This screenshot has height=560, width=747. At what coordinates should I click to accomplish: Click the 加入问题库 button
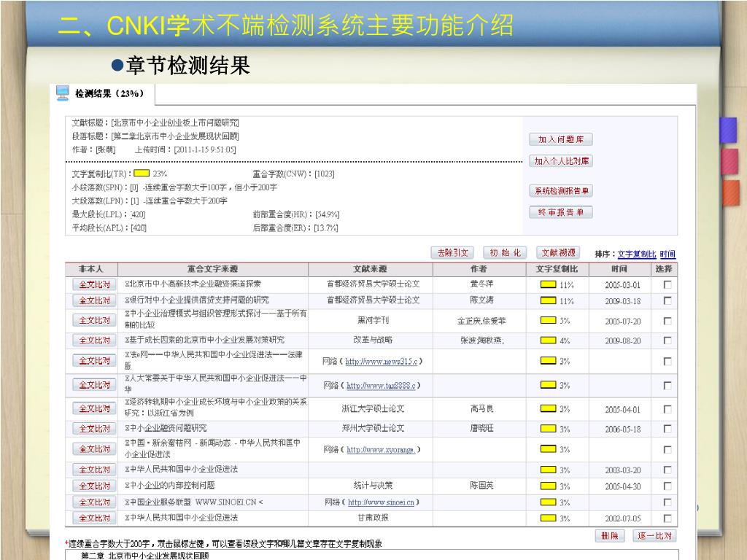pos(561,139)
